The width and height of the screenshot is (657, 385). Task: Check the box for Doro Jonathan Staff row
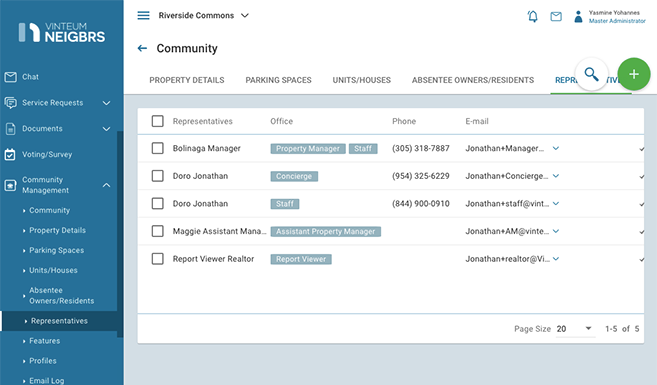click(x=158, y=204)
